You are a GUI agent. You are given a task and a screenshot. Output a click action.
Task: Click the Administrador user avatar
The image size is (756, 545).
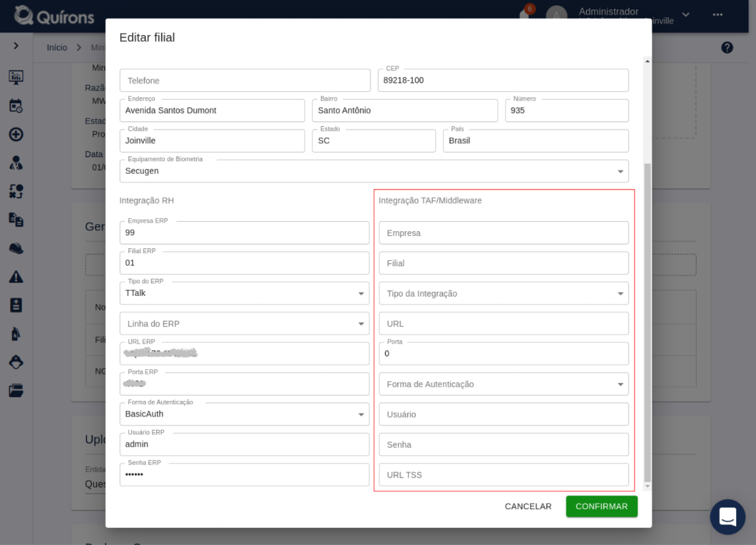pos(557,15)
